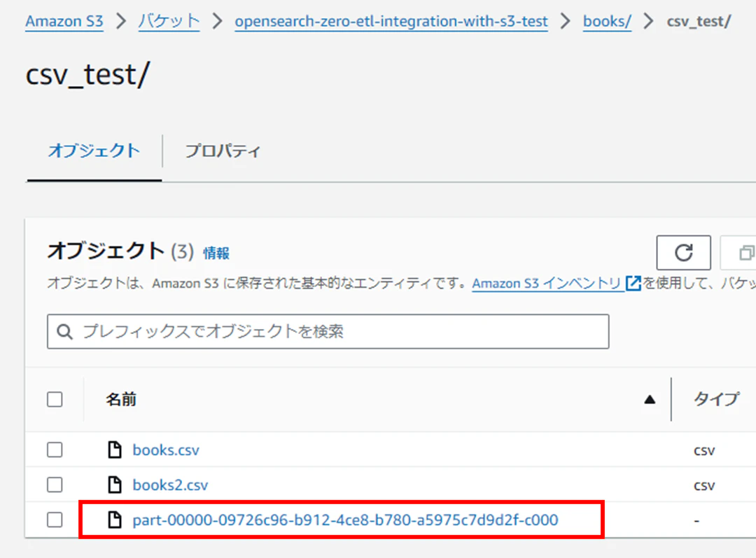
Task: Toggle the select-all objects checkbox
Action: click(55, 399)
